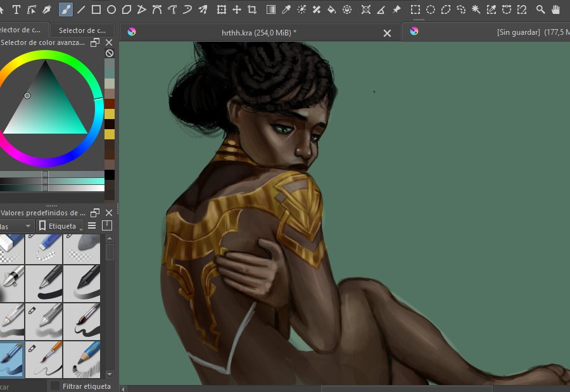Select the Contiguous Selection magic wand

(x=476, y=9)
